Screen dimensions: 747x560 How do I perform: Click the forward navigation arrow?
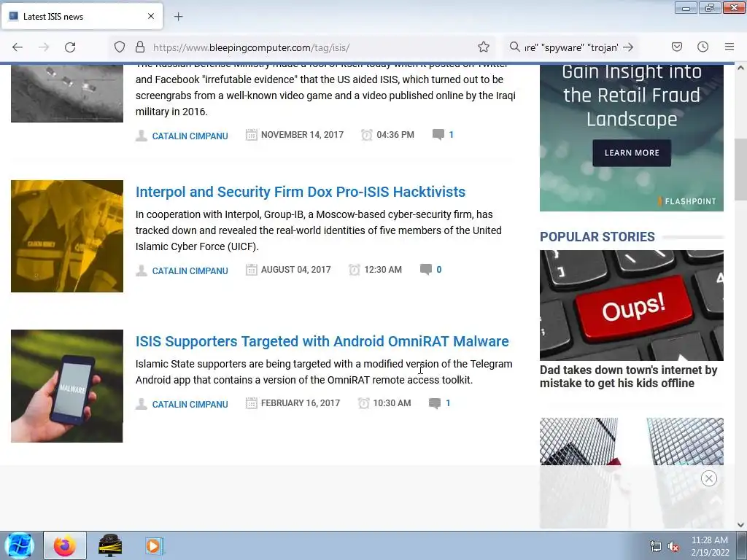tap(44, 47)
